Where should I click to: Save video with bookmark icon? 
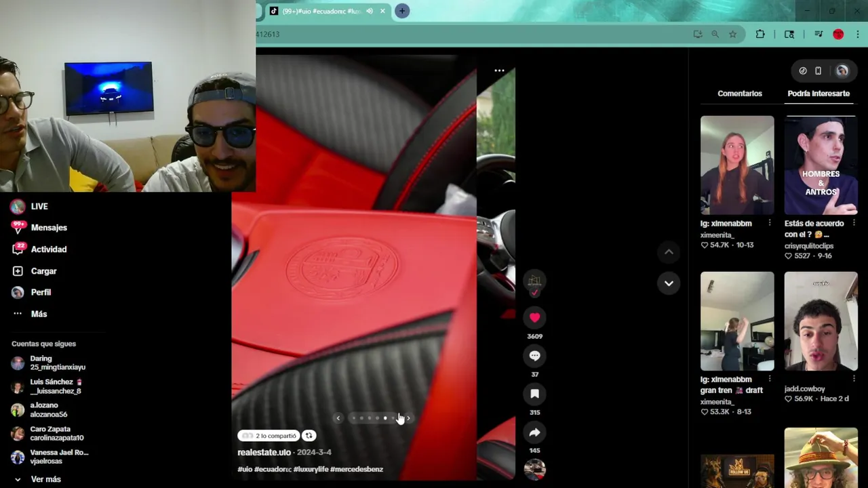pos(534,394)
